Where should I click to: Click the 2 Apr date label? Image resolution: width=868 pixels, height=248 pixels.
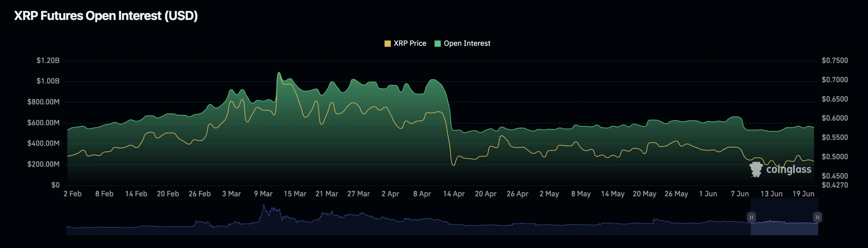pyautogui.click(x=390, y=194)
